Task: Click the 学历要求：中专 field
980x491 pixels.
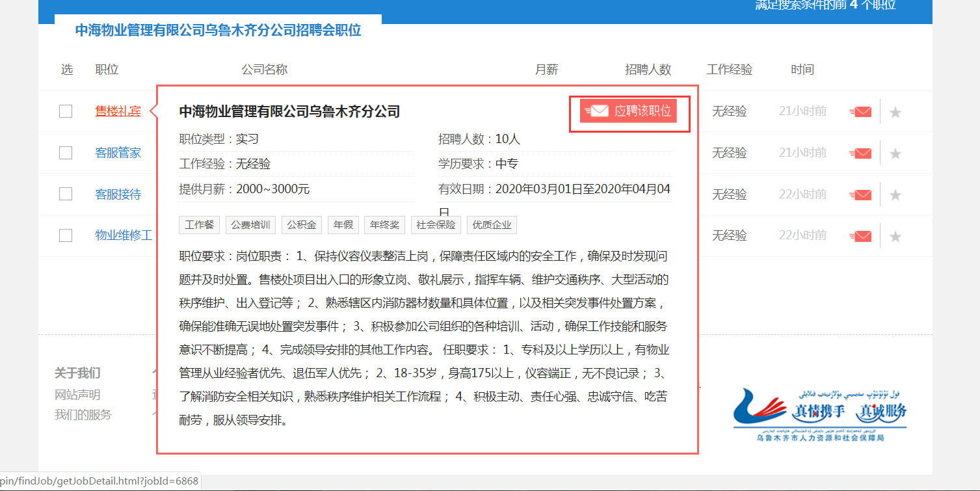Action: coord(479,163)
